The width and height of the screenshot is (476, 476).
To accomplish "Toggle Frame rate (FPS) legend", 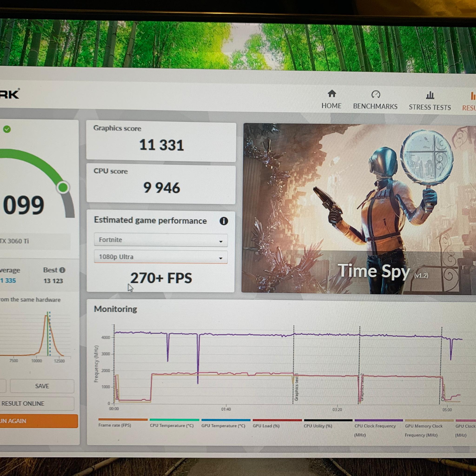I will [123, 423].
